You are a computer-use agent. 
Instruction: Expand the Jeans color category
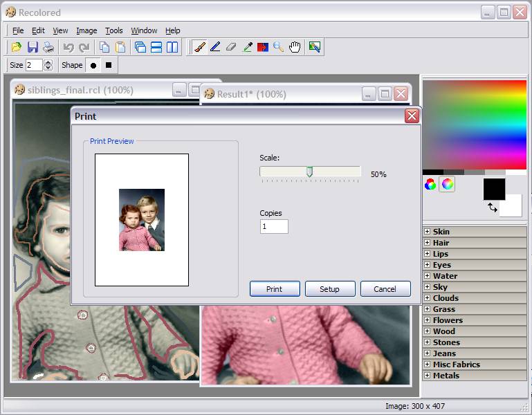427,353
